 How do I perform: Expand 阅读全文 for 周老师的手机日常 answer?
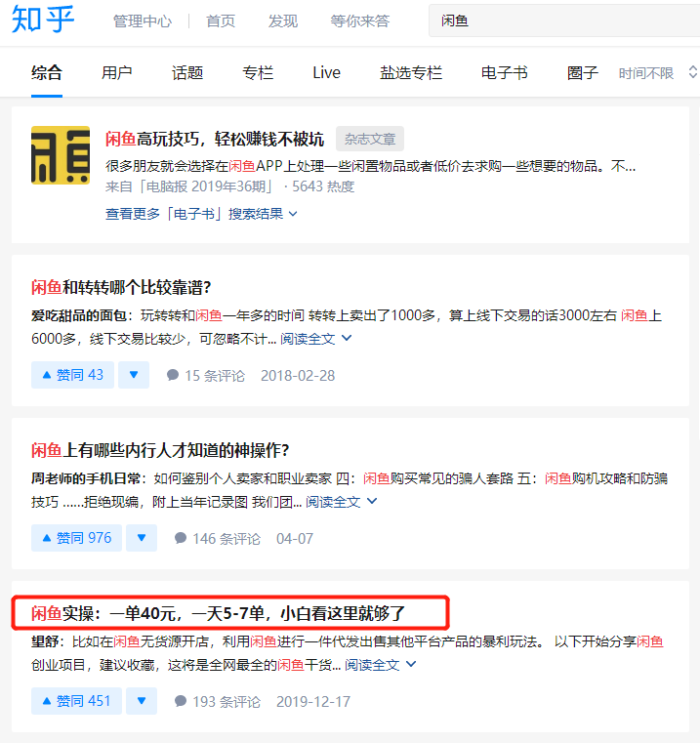click(342, 501)
